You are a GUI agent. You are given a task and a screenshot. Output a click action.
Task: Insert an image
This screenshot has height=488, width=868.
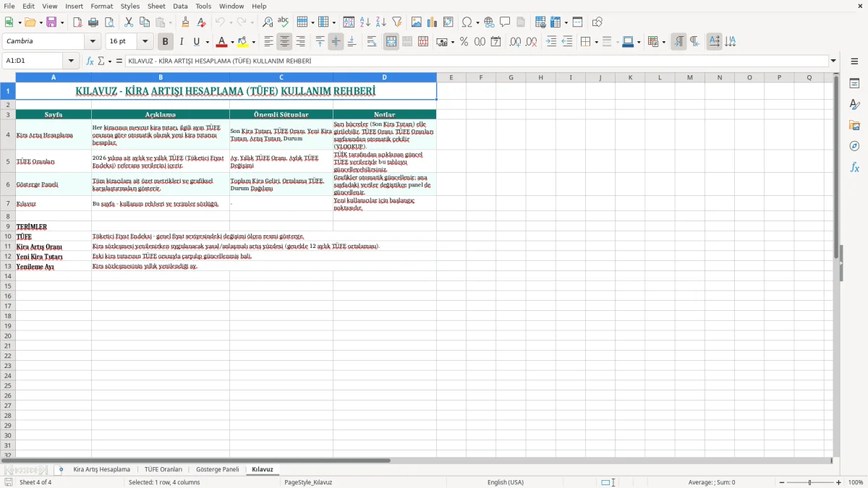click(417, 22)
